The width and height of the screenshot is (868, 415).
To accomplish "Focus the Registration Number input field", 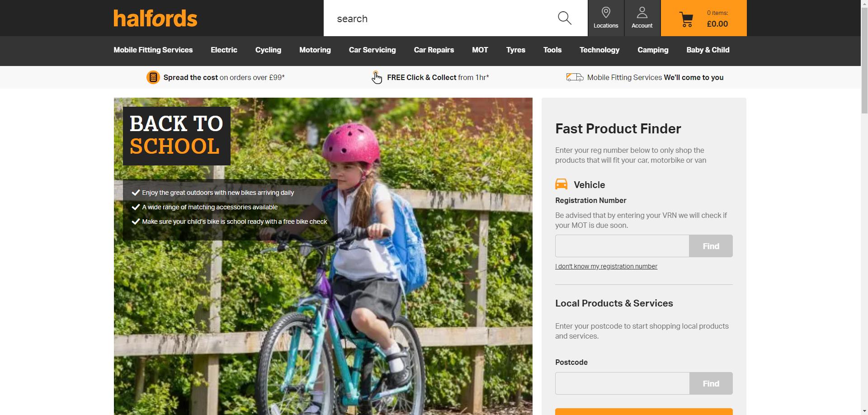I will [x=622, y=246].
